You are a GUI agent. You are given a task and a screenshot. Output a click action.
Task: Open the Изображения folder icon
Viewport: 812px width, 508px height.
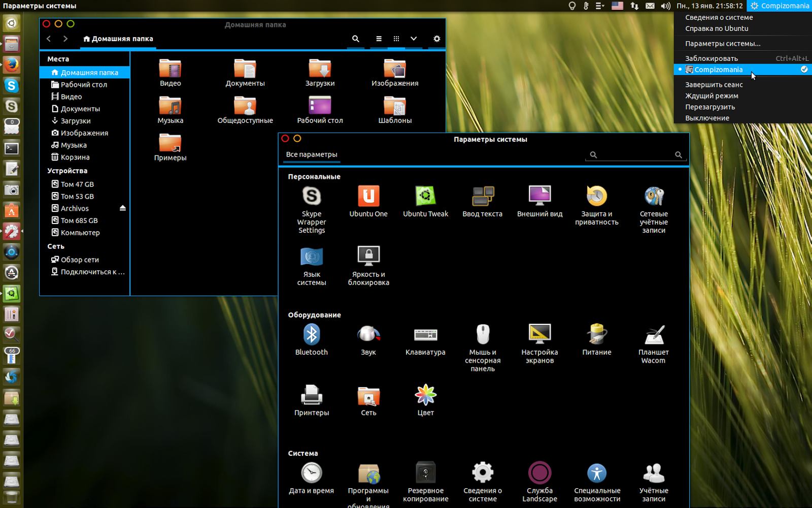395,73
